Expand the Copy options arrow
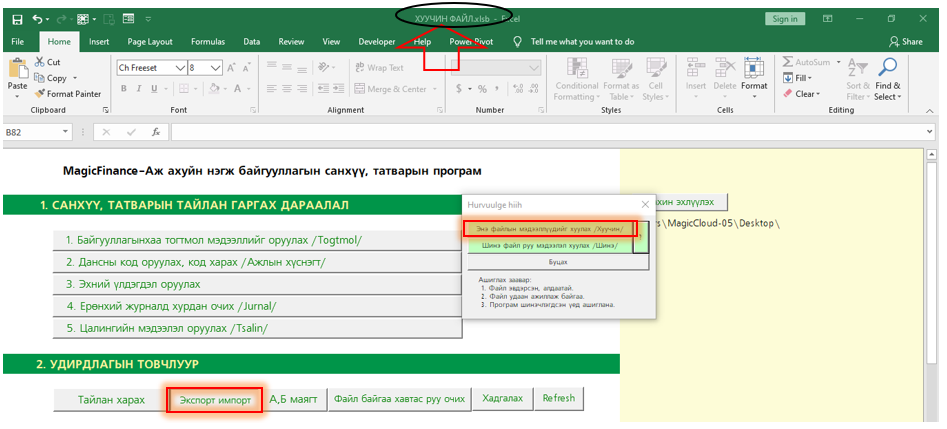 coord(74,78)
